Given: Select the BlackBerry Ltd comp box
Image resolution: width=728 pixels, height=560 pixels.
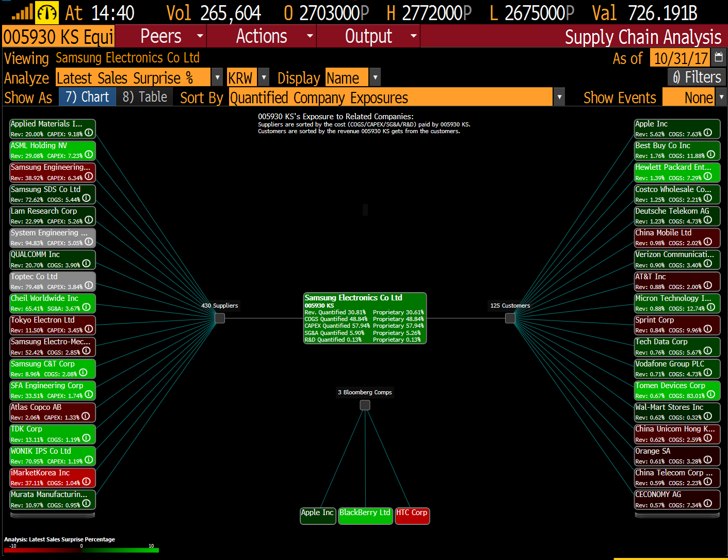Looking at the screenshot, I should click(365, 516).
